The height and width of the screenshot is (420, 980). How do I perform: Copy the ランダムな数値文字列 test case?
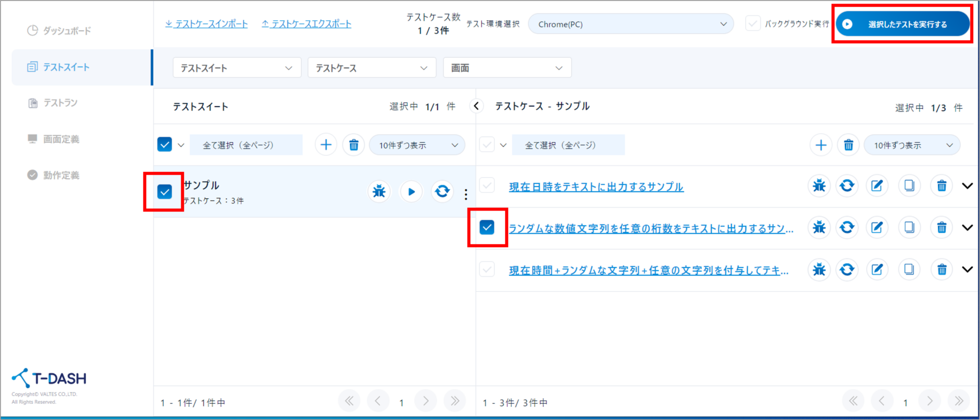909,227
